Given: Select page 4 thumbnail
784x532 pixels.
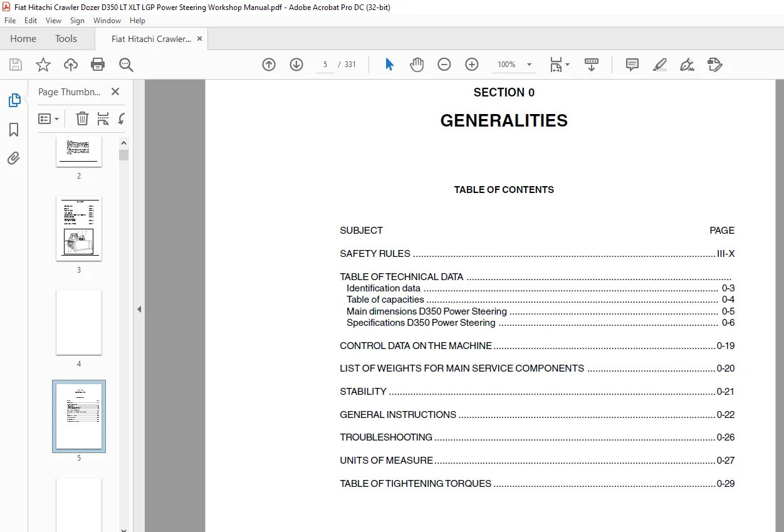Looking at the screenshot, I should (79, 323).
